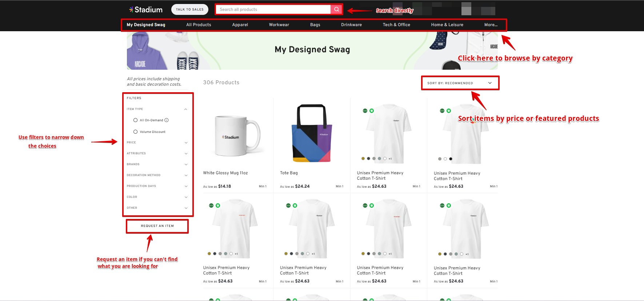Image resolution: width=644 pixels, height=301 pixels.
Task: Collapse the Item Type filter chevron
Action: pyautogui.click(x=185, y=109)
